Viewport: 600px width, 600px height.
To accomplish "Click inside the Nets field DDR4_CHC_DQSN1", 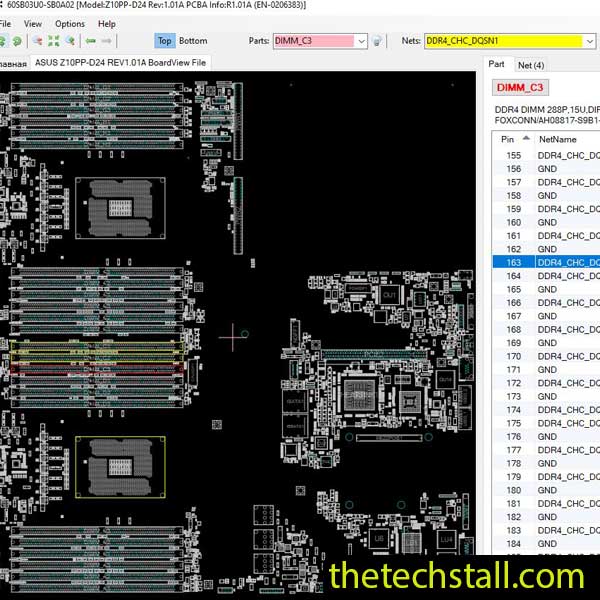I will (x=504, y=41).
